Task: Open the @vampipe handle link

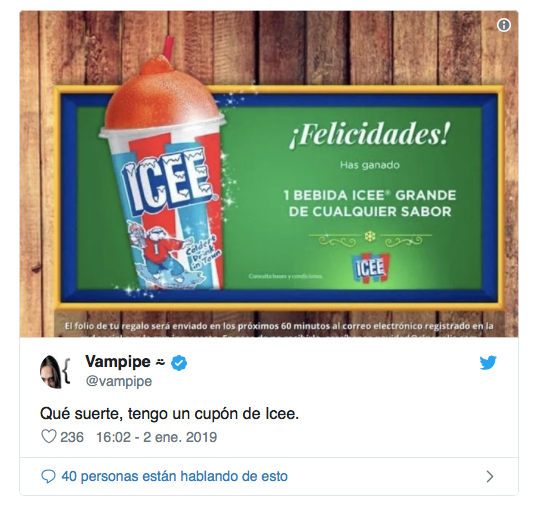Action: 118,381
